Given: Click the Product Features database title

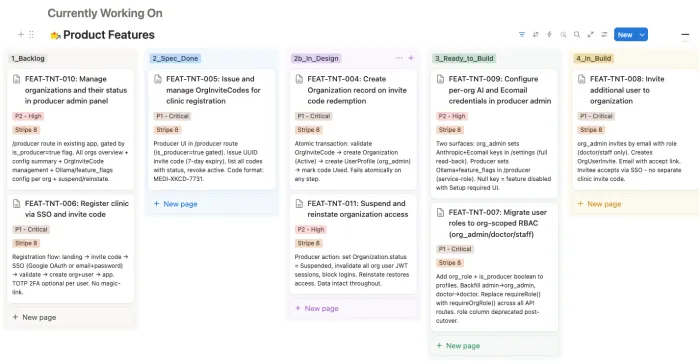Looking at the screenshot, I should [108, 35].
